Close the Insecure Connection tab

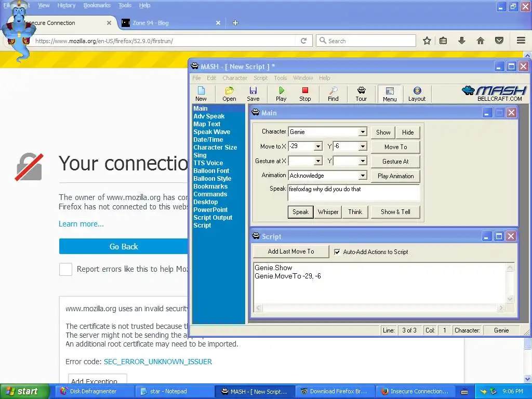tap(109, 23)
